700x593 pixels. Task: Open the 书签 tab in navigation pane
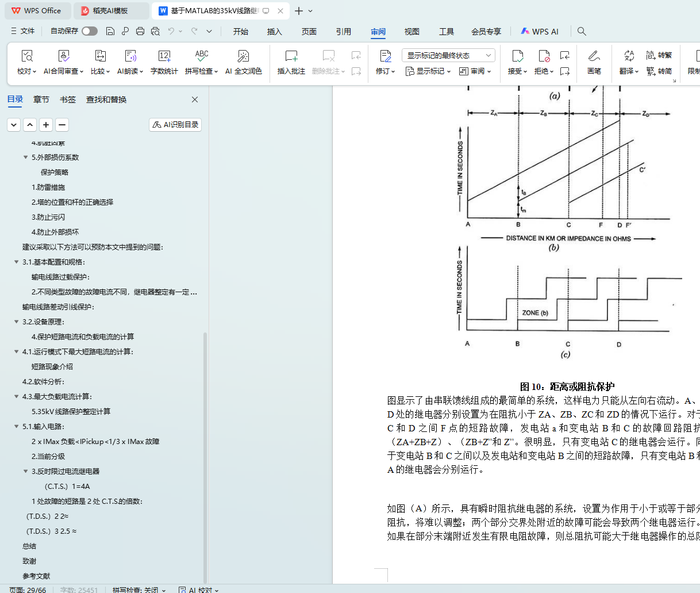click(x=68, y=100)
